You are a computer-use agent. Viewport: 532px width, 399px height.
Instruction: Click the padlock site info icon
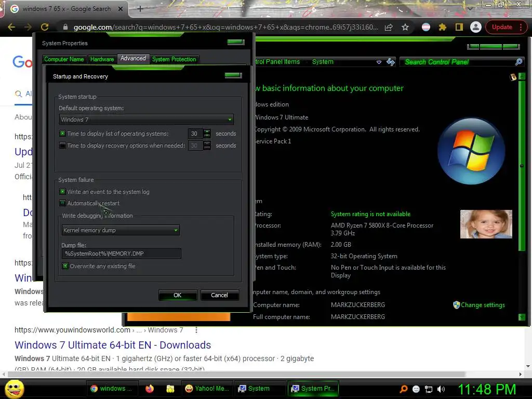(x=65, y=27)
